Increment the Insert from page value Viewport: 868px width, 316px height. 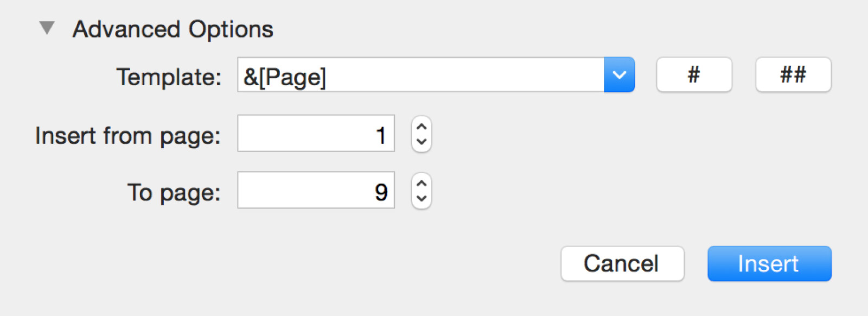click(421, 126)
